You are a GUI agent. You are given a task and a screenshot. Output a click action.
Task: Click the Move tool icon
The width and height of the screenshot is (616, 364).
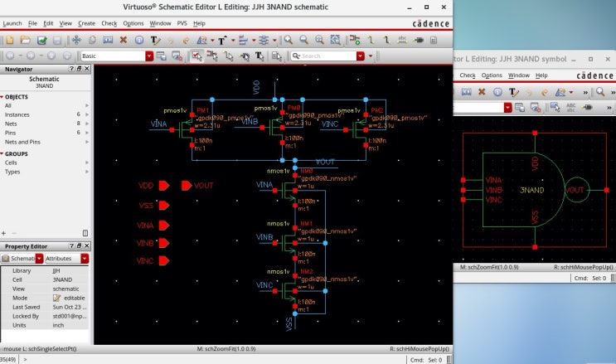[x=75, y=39]
